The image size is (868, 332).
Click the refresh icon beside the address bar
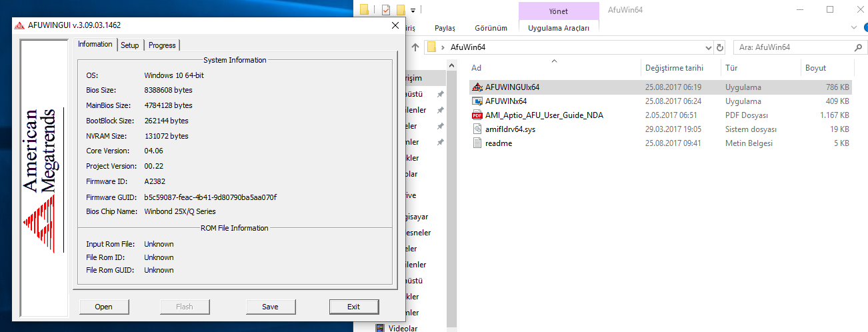[x=720, y=47]
